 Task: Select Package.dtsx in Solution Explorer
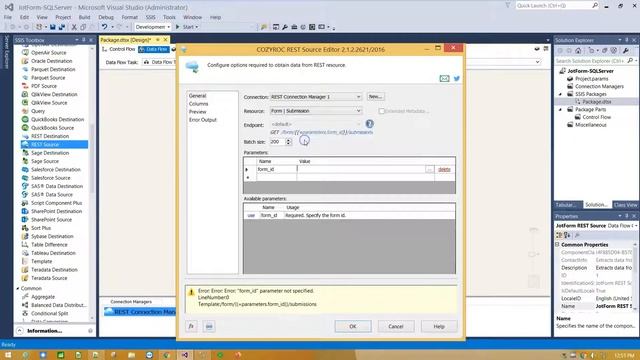tap(596, 102)
